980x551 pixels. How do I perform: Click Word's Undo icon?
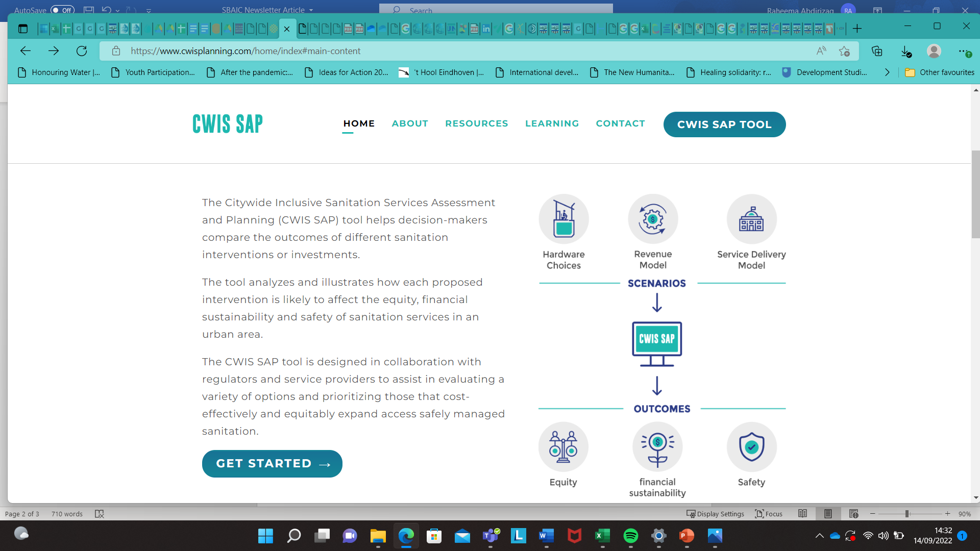point(106,10)
